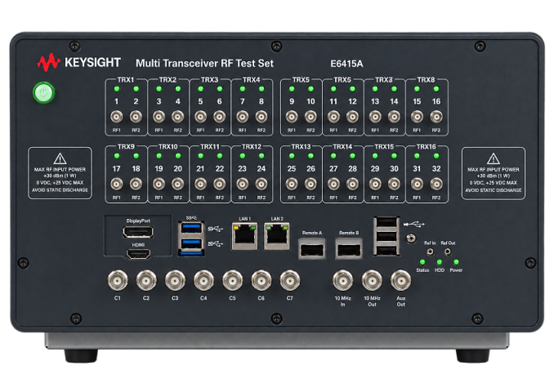Select the C4 BNC connector
The width and height of the screenshot is (554, 392).
pyautogui.click(x=203, y=281)
